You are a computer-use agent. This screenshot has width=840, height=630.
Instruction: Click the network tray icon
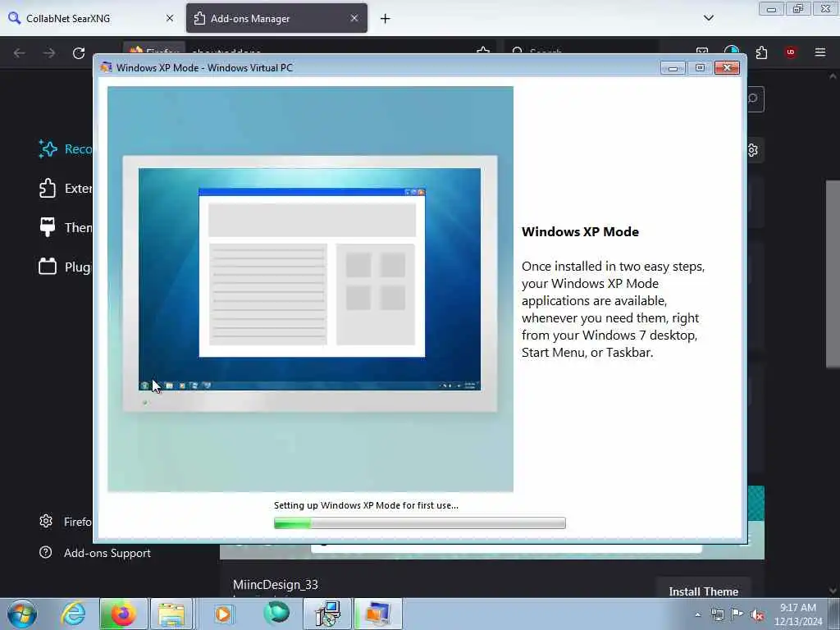point(717,614)
